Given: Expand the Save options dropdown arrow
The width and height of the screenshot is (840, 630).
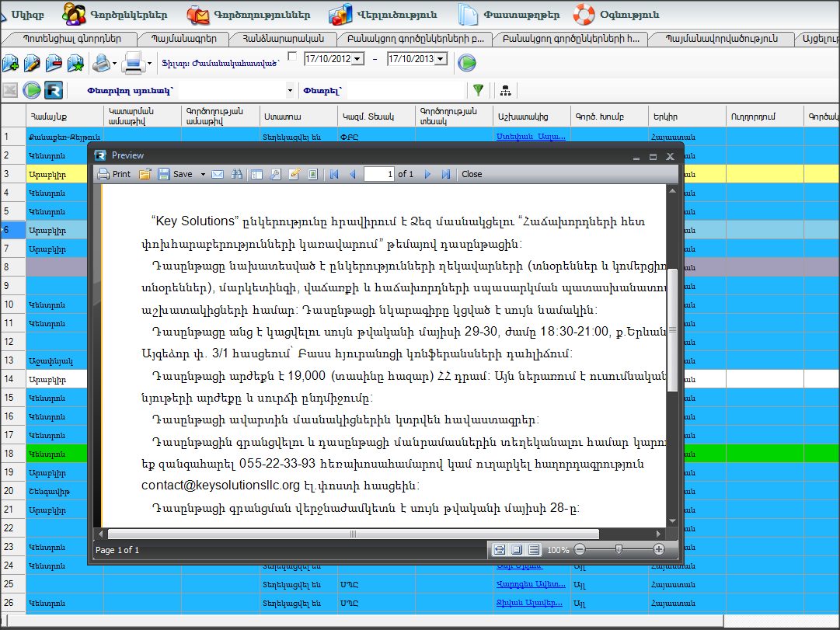Looking at the screenshot, I should click(x=203, y=174).
